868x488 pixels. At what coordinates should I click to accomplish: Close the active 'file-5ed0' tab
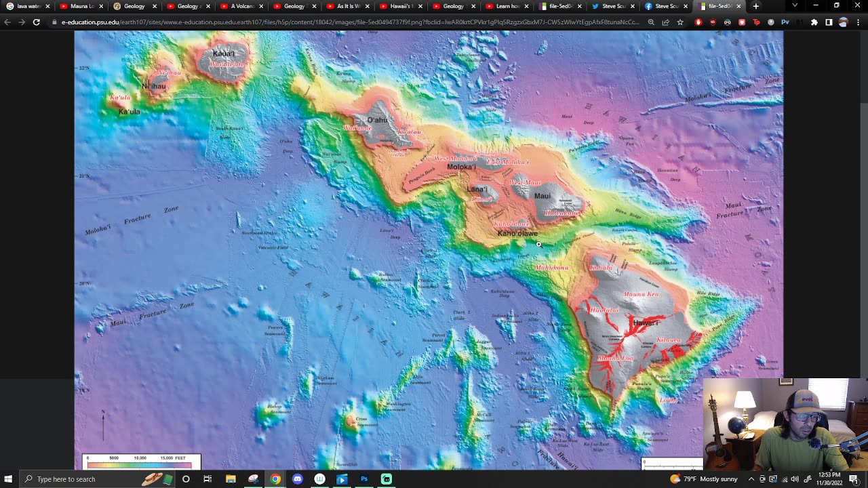(x=738, y=6)
